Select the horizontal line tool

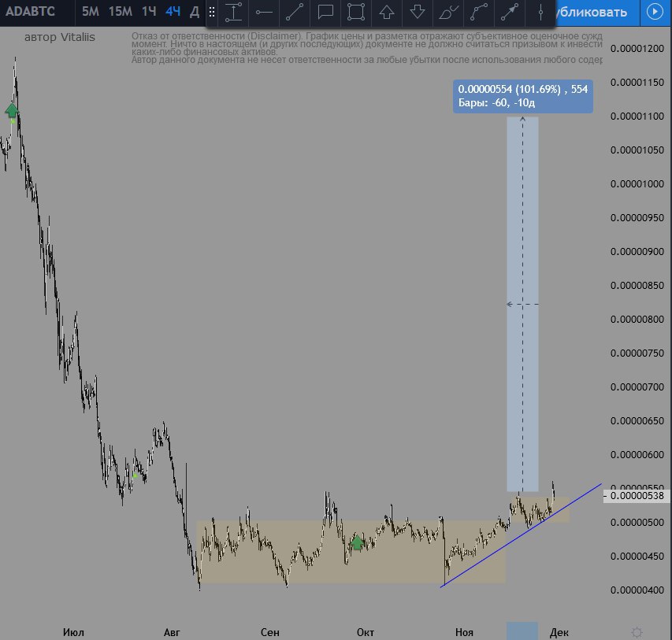click(264, 12)
